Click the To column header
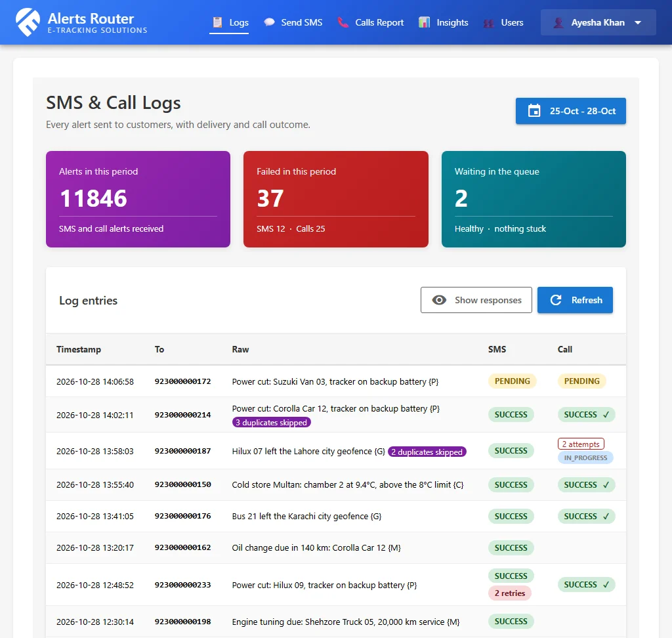 pos(159,349)
